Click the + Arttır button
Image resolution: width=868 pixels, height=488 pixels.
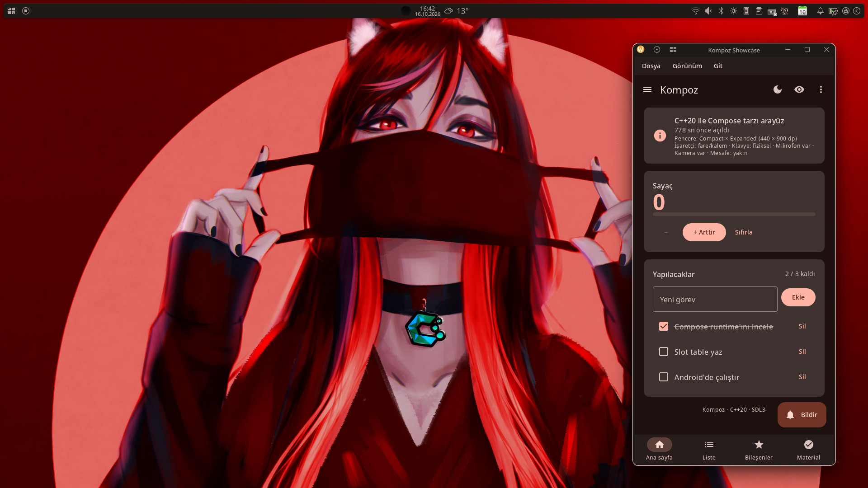click(704, 232)
